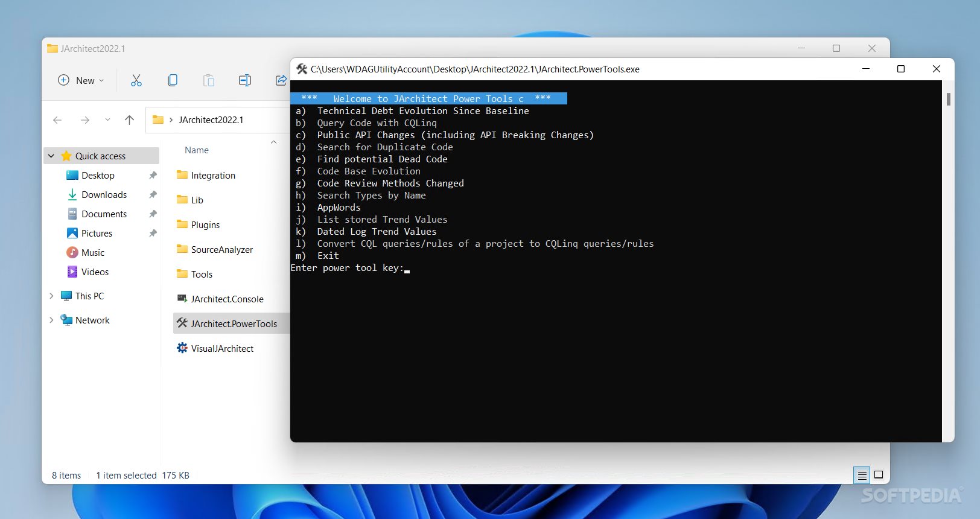Open Videos in navigation pane
The height and width of the screenshot is (519, 980).
[x=95, y=272]
